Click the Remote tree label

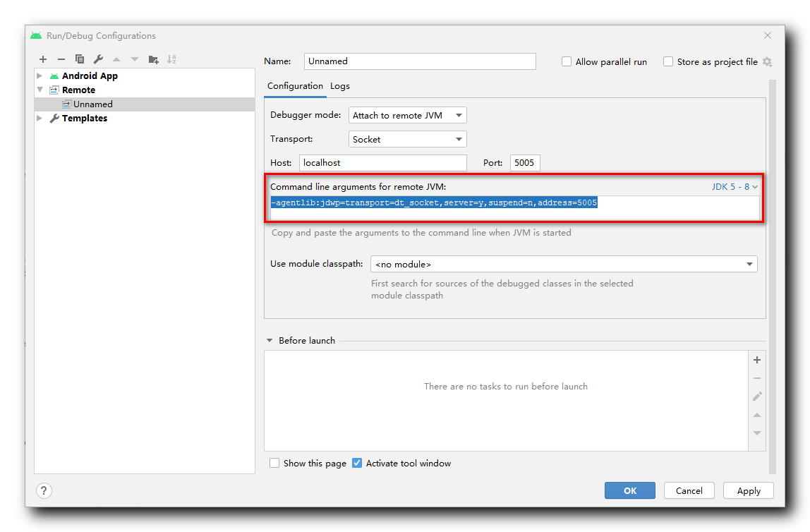[x=78, y=90]
